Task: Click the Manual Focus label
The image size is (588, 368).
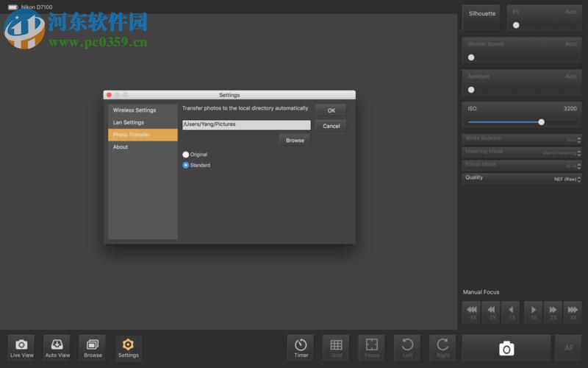Action: [481, 291]
